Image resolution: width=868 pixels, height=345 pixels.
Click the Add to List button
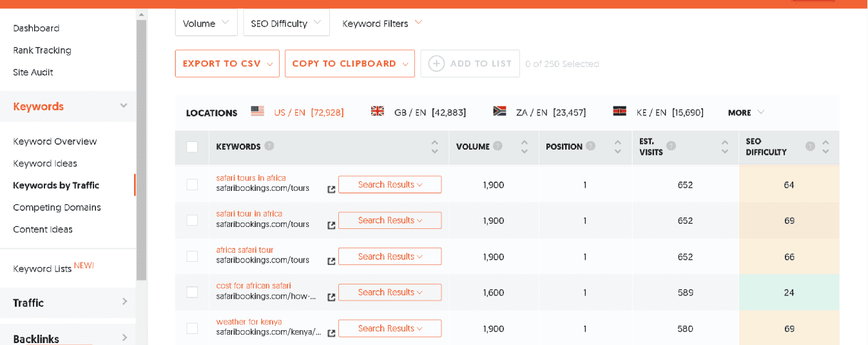470,63
